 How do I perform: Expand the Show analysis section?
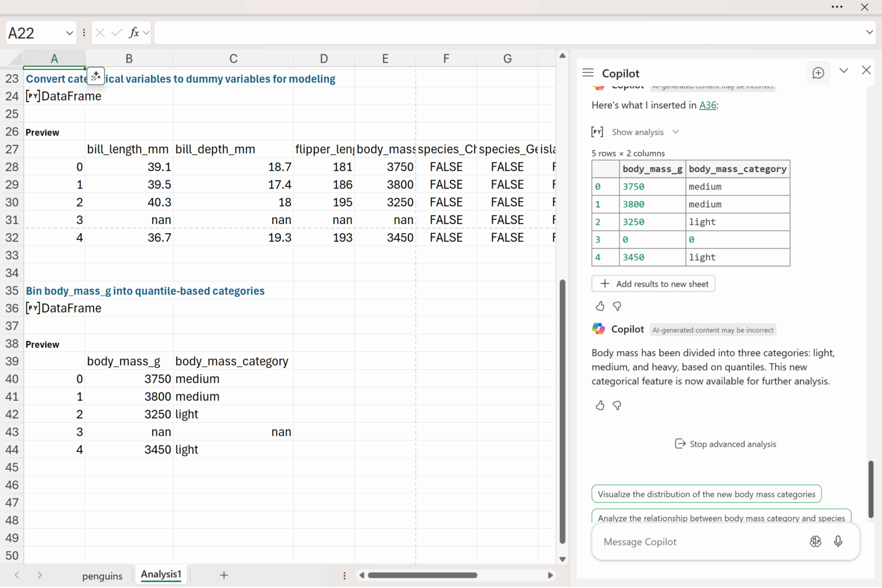pos(637,132)
